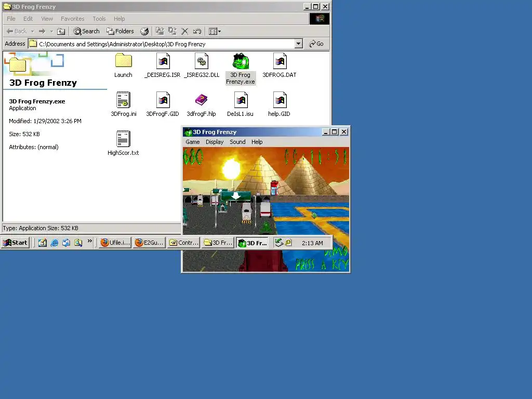Click the Copy To toolbar icon
The height and width of the screenshot is (399, 532).
pos(172,31)
